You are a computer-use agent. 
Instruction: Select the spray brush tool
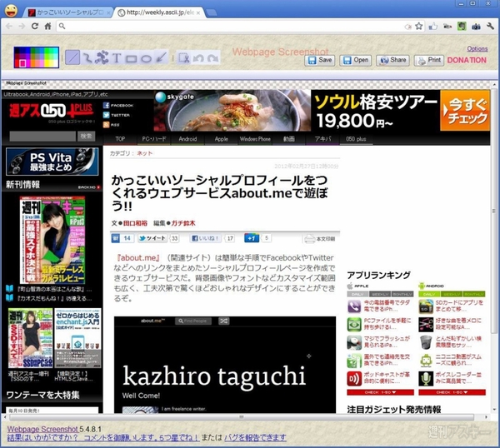[x=102, y=57]
